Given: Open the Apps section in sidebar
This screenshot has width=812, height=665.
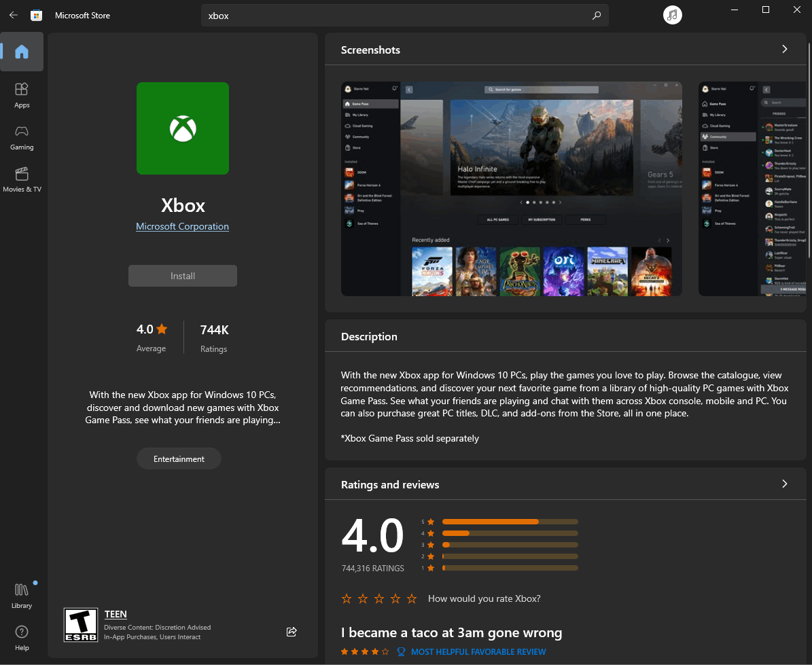Looking at the screenshot, I should pos(22,95).
